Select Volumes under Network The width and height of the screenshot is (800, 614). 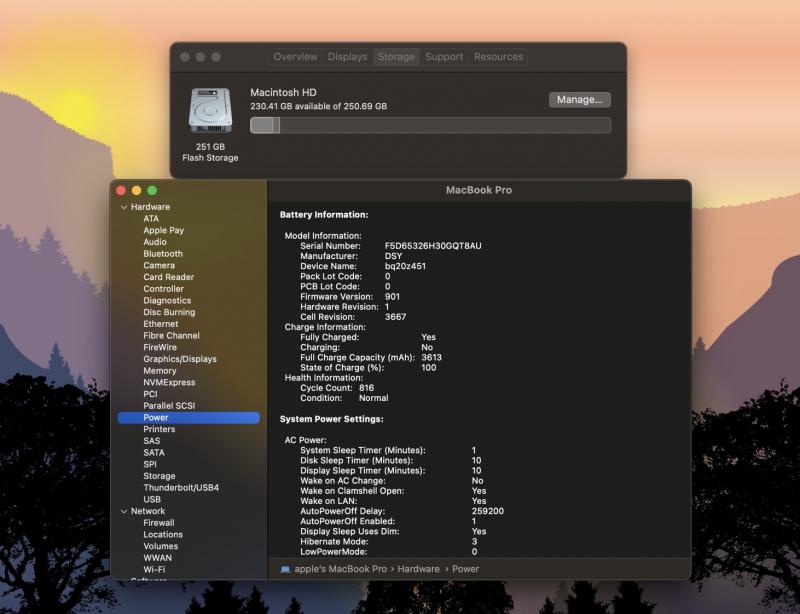point(161,547)
